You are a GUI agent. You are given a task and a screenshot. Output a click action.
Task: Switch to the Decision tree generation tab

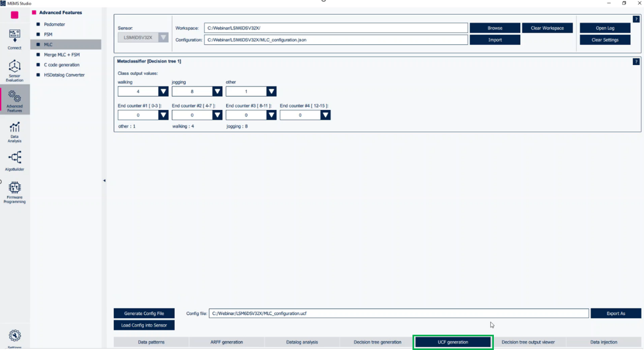click(377, 342)
